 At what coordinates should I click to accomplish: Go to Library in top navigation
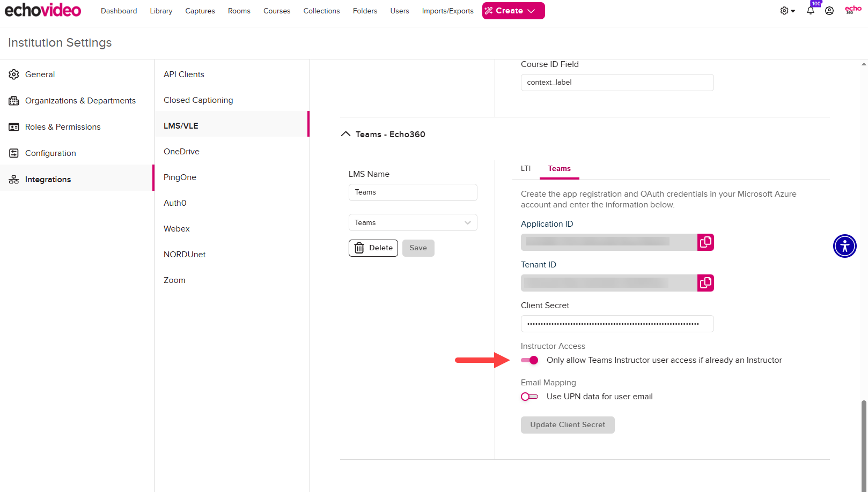click(161, 11)
